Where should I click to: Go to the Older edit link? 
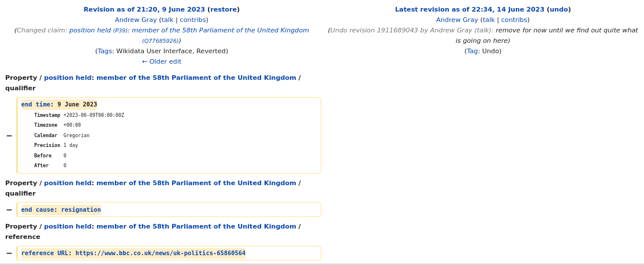click(162, 61)
